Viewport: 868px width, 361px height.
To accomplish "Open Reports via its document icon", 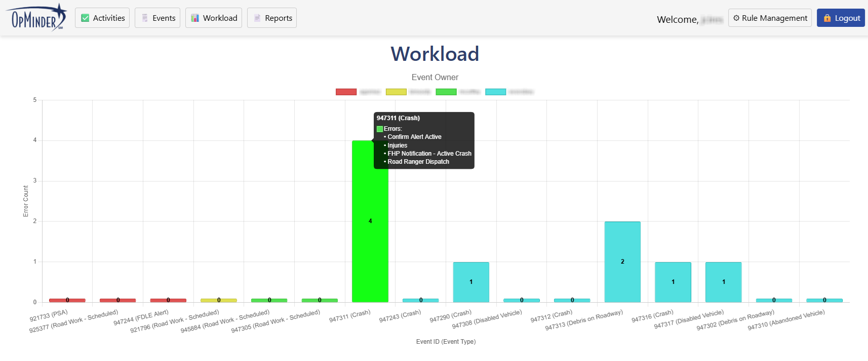I will tap(257, 18).
